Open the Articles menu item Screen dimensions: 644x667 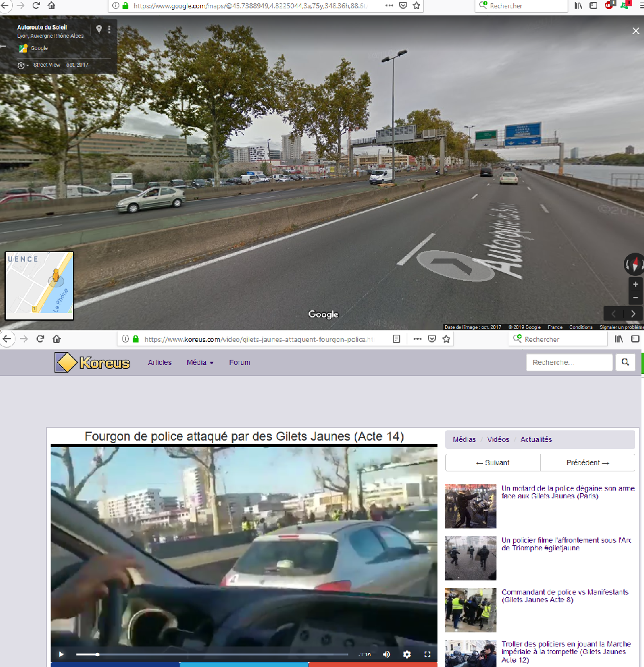click(x=160, y=362)
